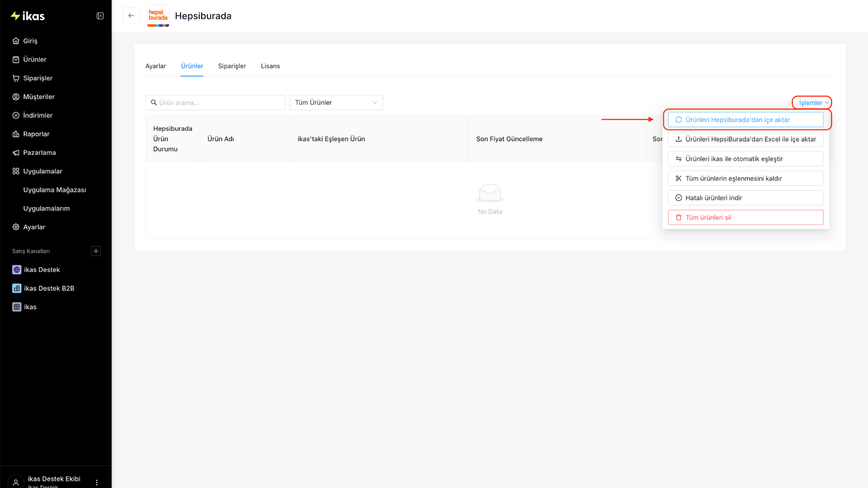This screenshot has width=868, height=488.
Task: Select Tüm ürünlerin eşlenmesini kaldır
Action: pyautogui.click(x=745, y=178)
